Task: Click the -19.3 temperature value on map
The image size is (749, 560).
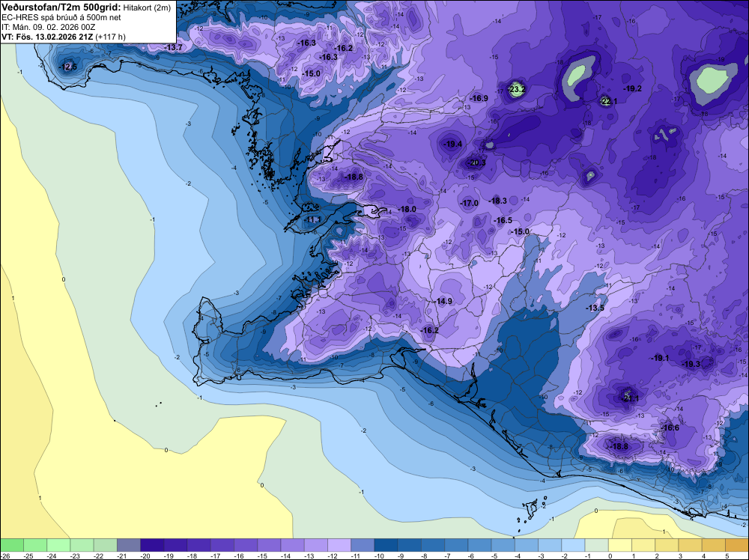Action: (x=691, y=364)
